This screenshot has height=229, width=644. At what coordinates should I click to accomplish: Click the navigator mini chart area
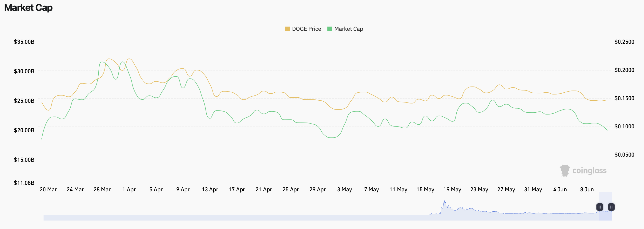pos(325,213)
